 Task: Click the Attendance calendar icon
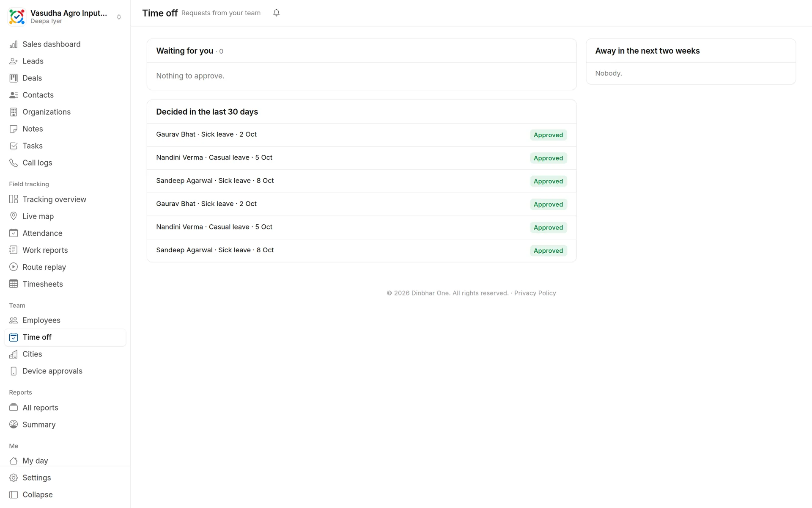point(14,233)
